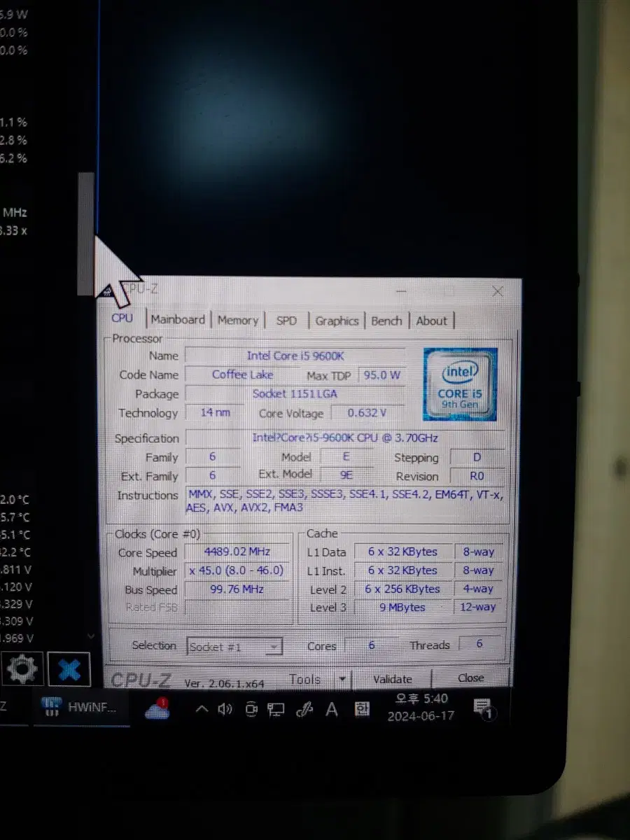Click the Model value 'E'
Screen dimensions: 630x840
pyautogui.click(x=346, y=457)
